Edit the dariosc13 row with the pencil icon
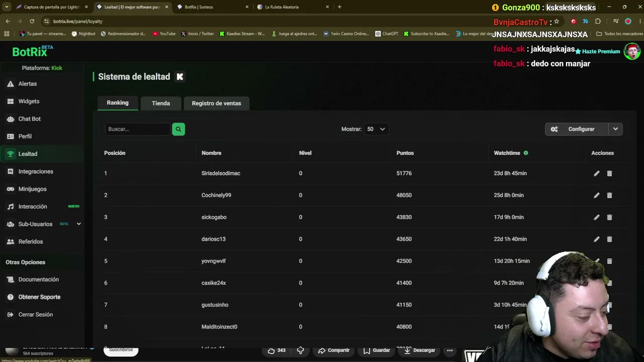 (x=596, y=239)
